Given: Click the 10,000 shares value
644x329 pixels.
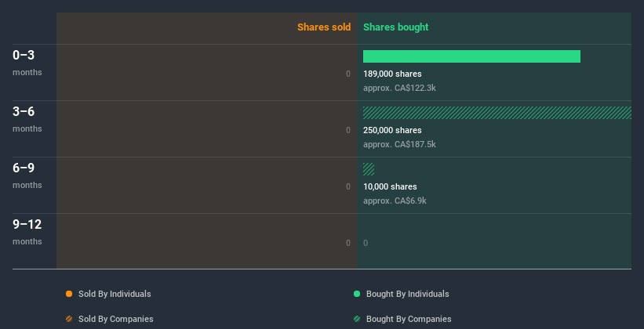Looking at the screenshot, I should (390, 186).
